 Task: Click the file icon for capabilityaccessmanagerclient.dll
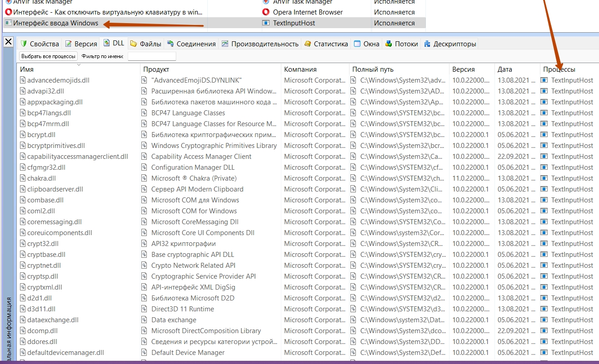(22, 157)
